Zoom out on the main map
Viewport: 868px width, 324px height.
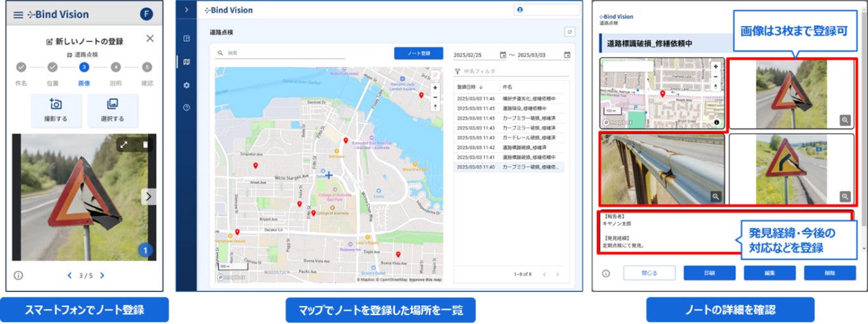pyautogui.click(x=435, y=97)
